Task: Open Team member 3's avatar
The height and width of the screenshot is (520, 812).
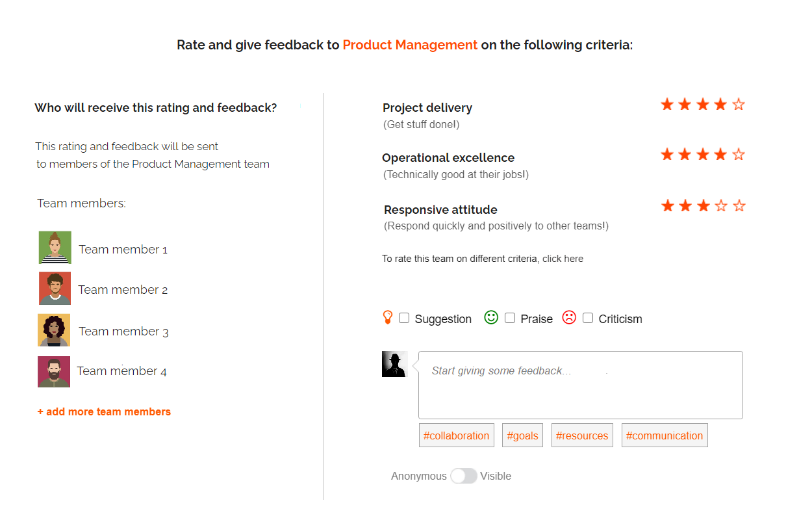Action: pyautogui.click(x=54, y=330)
